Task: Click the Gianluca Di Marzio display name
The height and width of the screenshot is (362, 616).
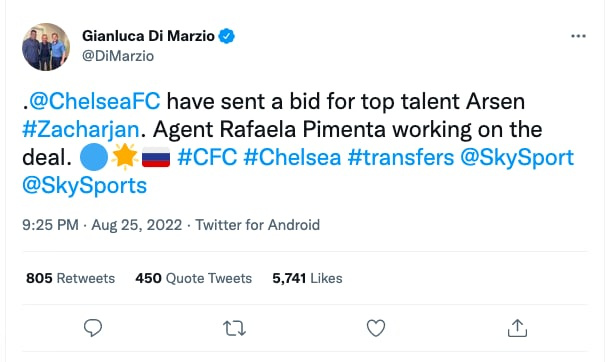Action: click(x=148, y=36)
